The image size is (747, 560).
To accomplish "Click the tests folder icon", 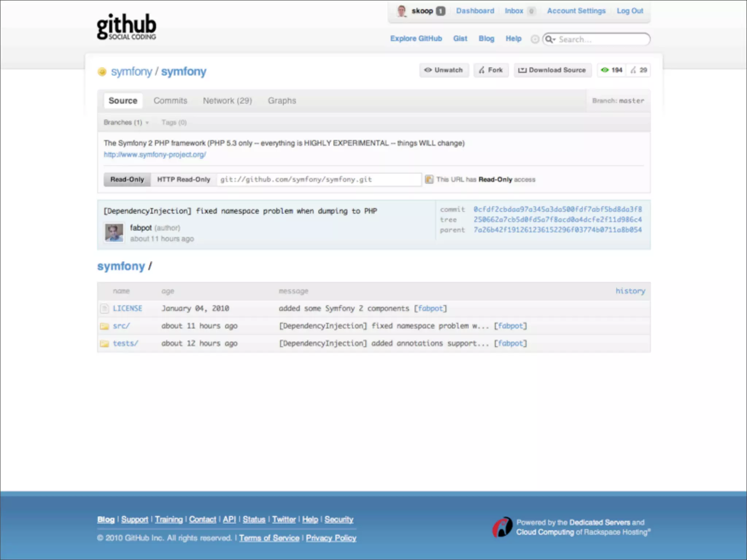I will [x=105, y=343].
